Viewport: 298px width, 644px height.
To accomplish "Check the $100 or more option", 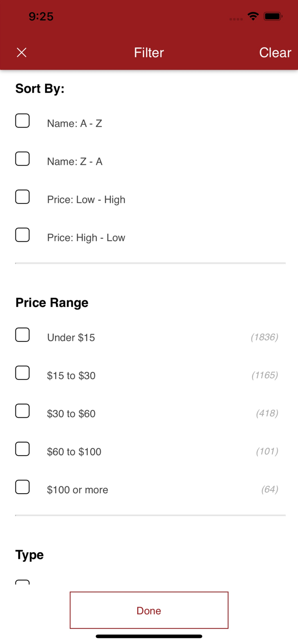I will click(x=22, y=487).
